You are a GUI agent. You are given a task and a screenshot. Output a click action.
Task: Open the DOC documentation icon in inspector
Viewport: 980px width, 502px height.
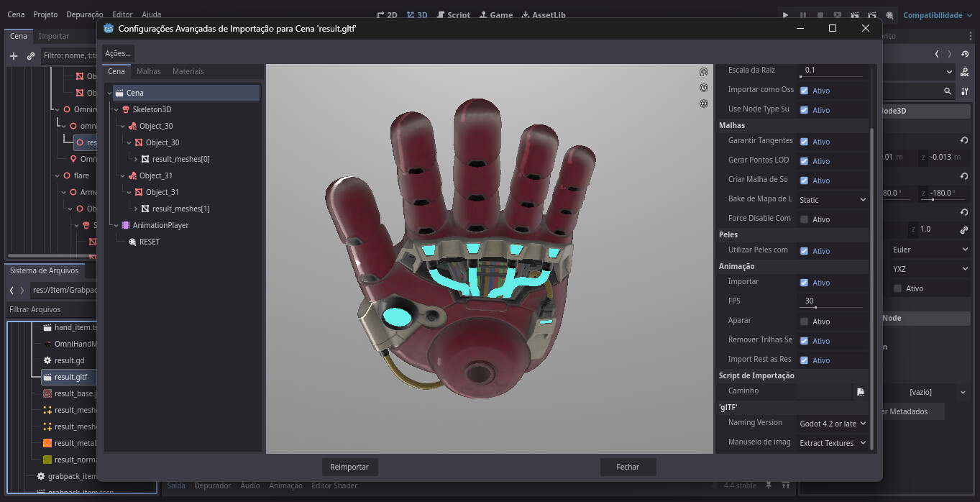click(965, 72)
